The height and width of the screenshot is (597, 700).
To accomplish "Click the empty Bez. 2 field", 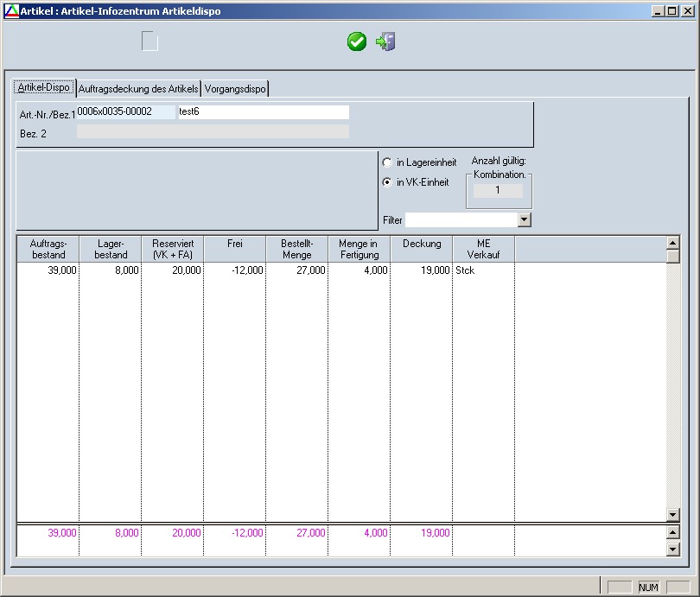I will click(x=213, y=131).
